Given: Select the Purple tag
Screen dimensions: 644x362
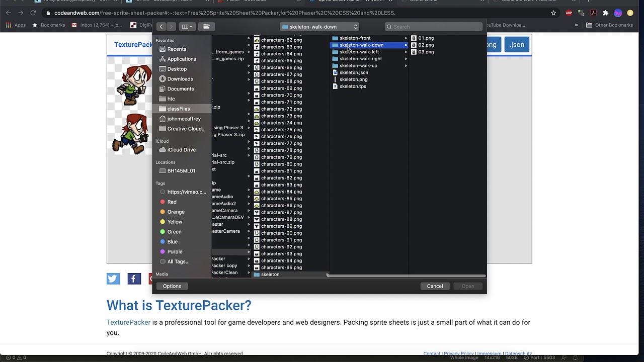Looking at the screenshot, I should (x=175, y=251).
